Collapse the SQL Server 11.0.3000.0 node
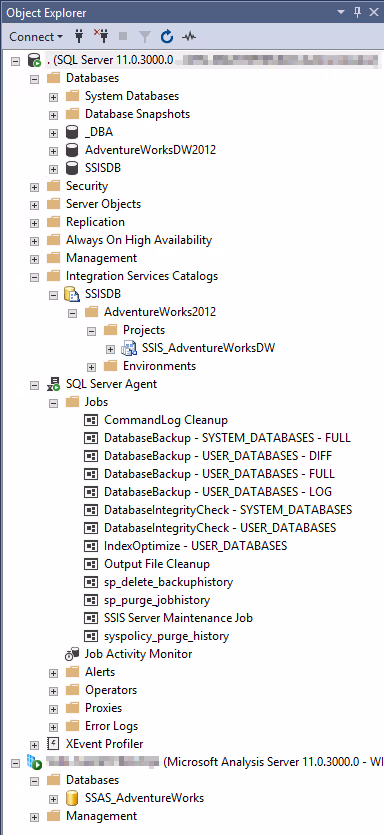Screen dimensions: 384x835 (15, 60)
